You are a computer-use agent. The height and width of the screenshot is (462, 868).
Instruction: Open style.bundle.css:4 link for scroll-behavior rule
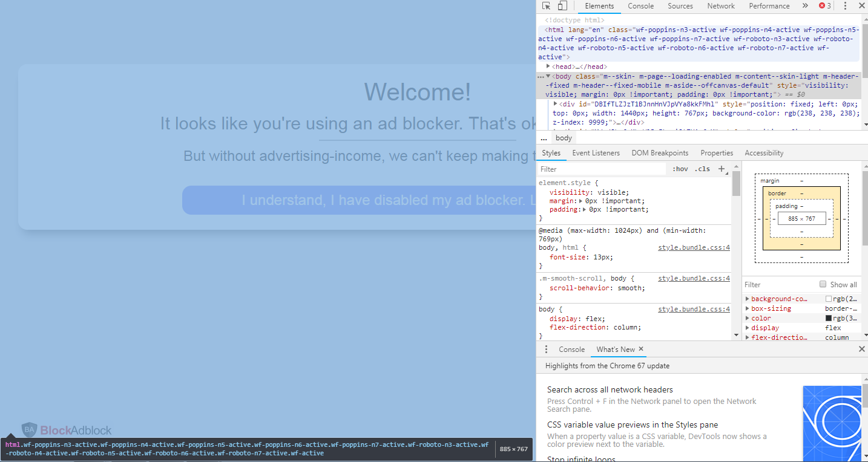(x=694, y=279)
